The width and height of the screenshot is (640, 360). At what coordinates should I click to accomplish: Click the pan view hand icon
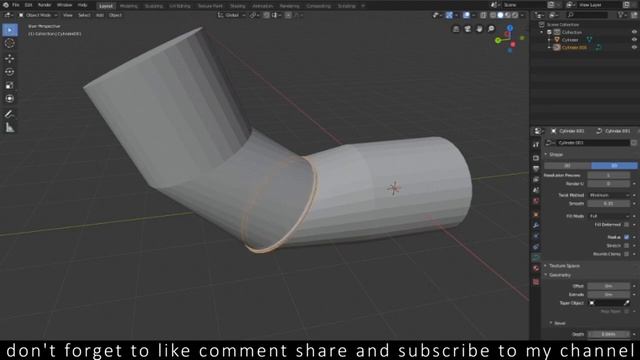tap(479, 29)
